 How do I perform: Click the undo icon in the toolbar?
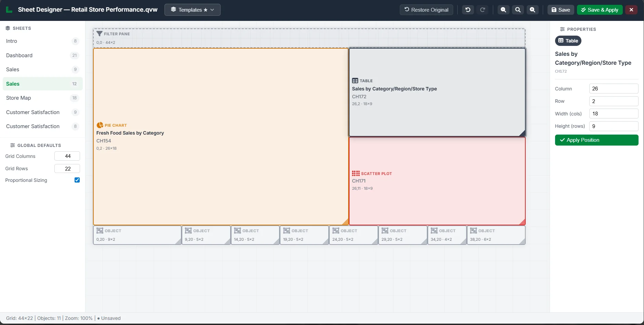(x=468, y=10)
